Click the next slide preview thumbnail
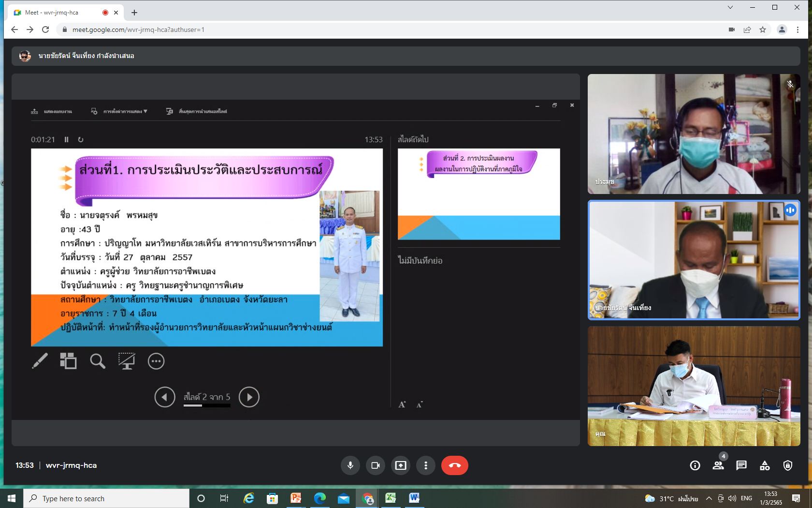 478,194
